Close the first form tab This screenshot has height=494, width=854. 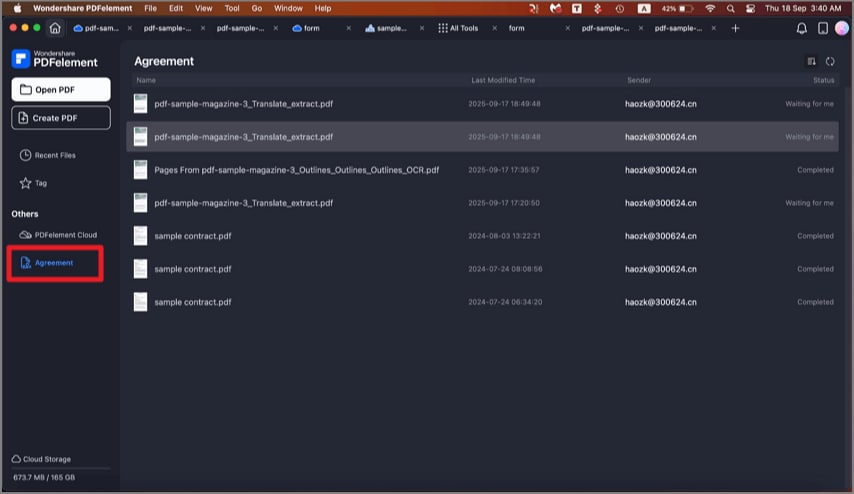tap(348, 28)
